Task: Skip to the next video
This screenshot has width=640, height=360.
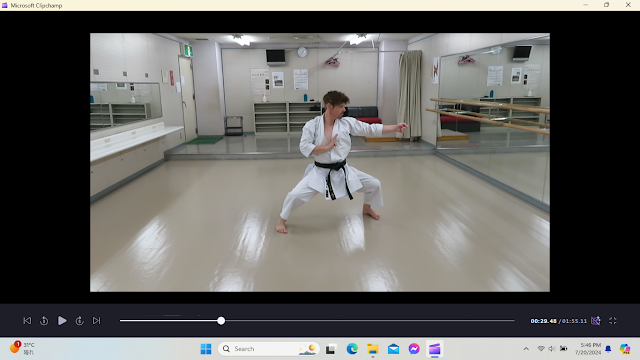Action: pyautogui.click(x=96, y=321)
